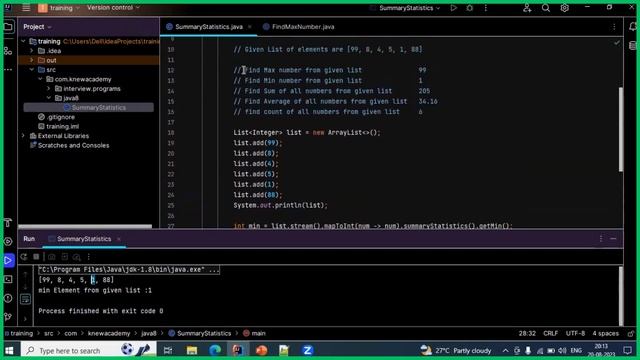Open the Structure tool window icon
The width and height of the screenshot is (640, 360).
[8, 51]
